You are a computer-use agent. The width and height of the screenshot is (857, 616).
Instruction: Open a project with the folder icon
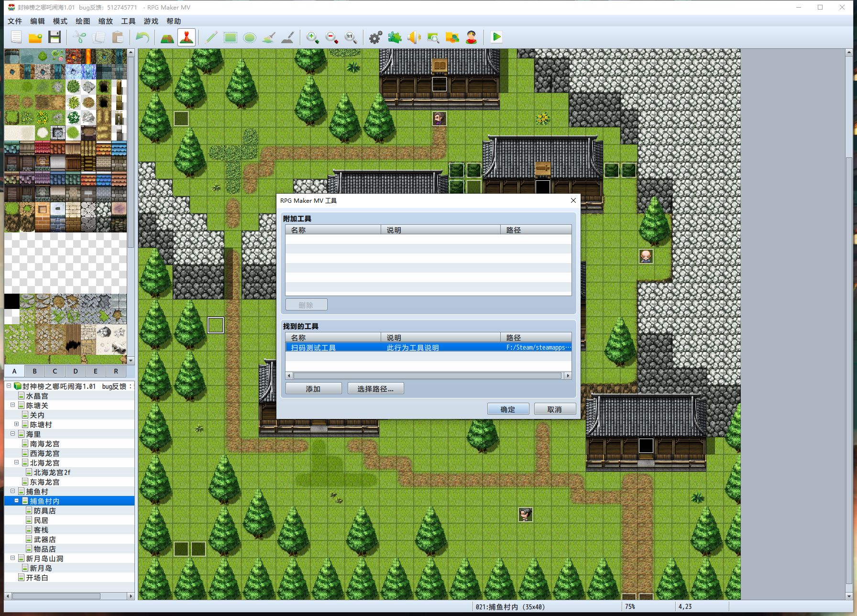click(x=35, y=37)
